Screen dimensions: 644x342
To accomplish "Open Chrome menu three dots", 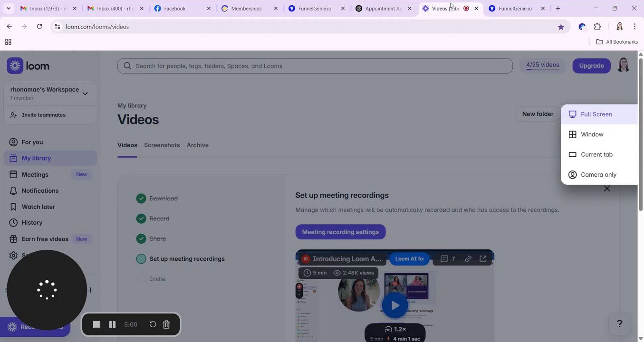I will [x=635, y=27].
